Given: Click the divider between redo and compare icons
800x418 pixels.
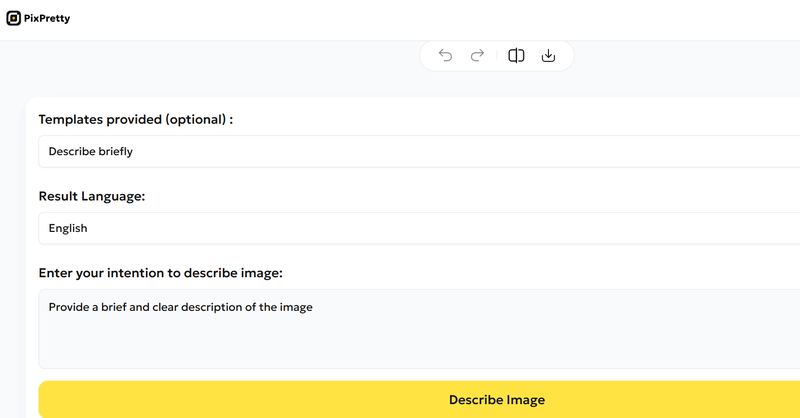Looking at the screenshot, I should [497, 56].
